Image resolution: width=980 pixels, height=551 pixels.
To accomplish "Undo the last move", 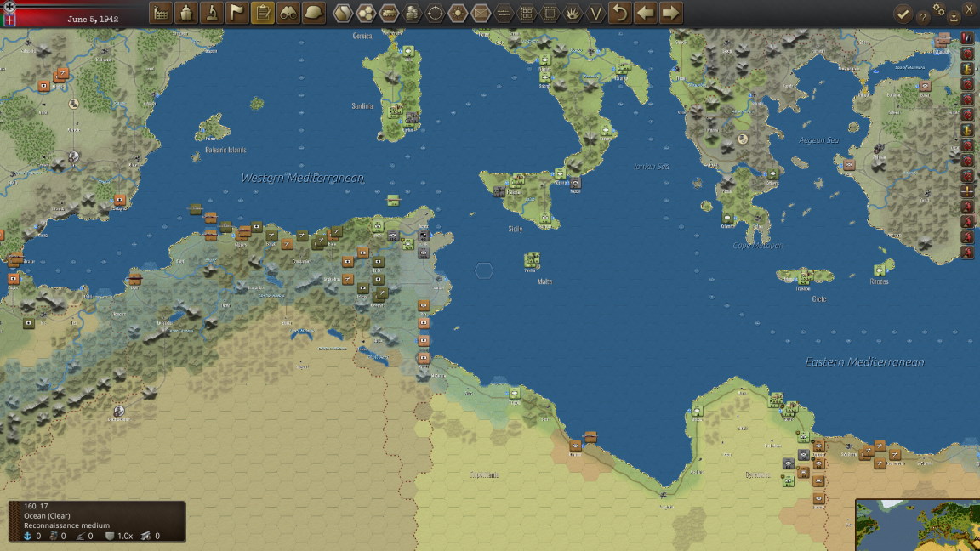I will [620, 13].
